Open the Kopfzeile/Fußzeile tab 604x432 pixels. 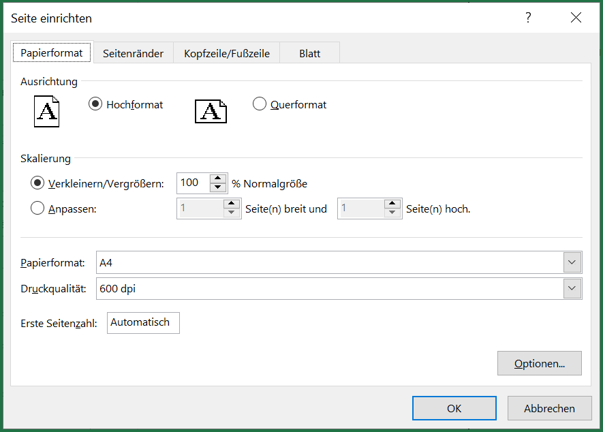227,54
